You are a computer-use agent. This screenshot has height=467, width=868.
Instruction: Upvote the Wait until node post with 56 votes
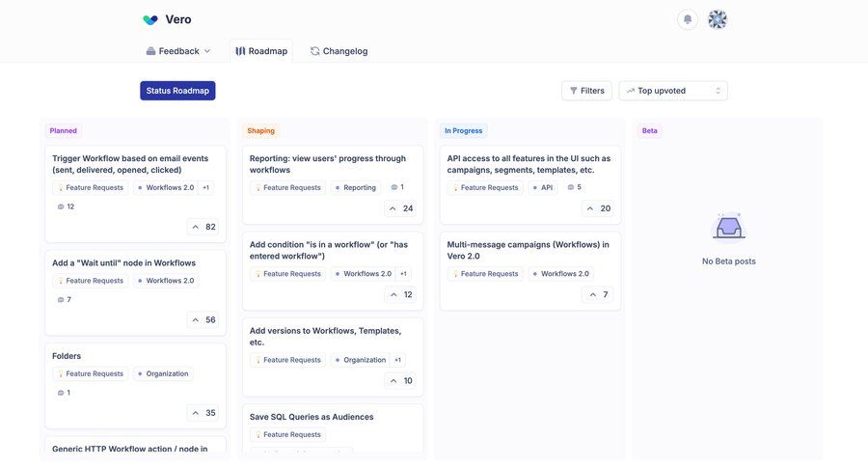(x=203, y=319)
